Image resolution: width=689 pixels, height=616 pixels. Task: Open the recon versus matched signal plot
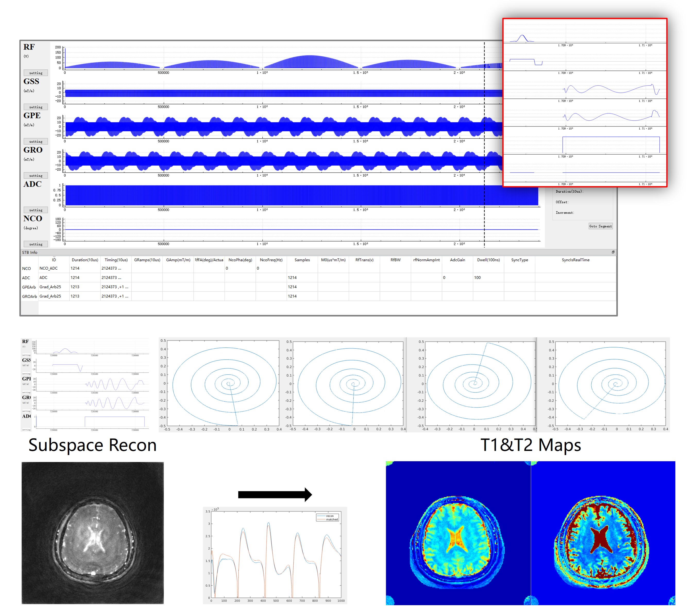pos(275,555)
